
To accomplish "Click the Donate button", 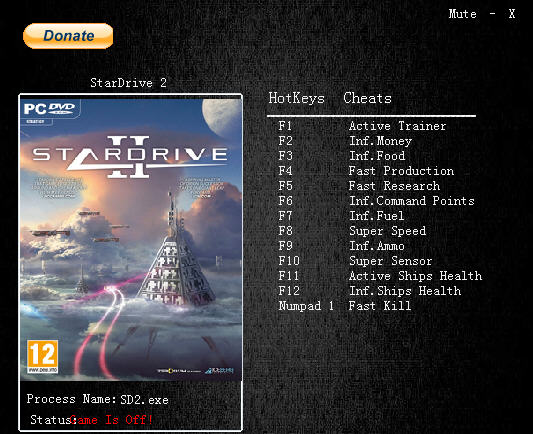I will click(68, 36).
